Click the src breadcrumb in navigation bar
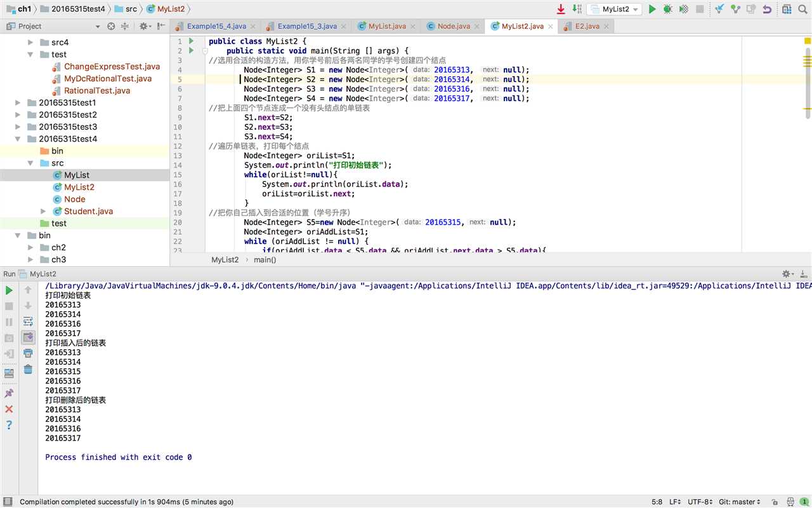The height and width of the screenshot is (508, 812). click(x=125, y=9)
